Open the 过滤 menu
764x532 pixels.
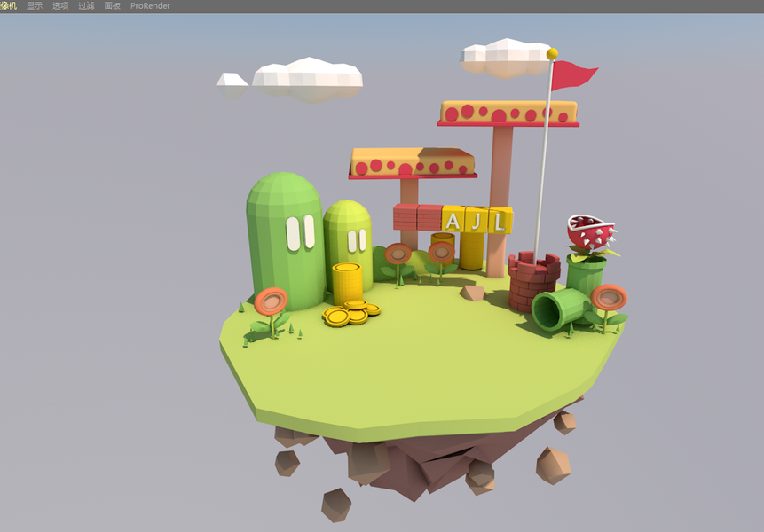pyautogui.click(x=86, y=6)
